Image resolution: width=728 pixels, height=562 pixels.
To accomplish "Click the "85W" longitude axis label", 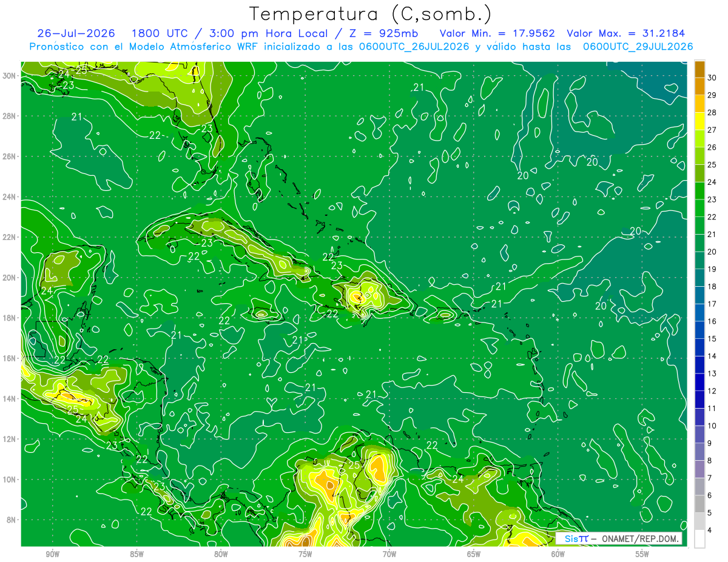I will (136, 554).
